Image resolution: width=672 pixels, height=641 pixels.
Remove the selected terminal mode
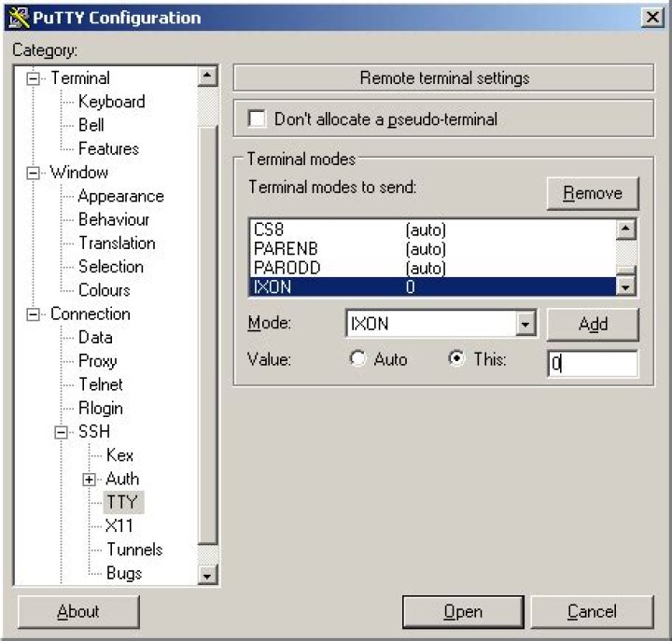593,193
